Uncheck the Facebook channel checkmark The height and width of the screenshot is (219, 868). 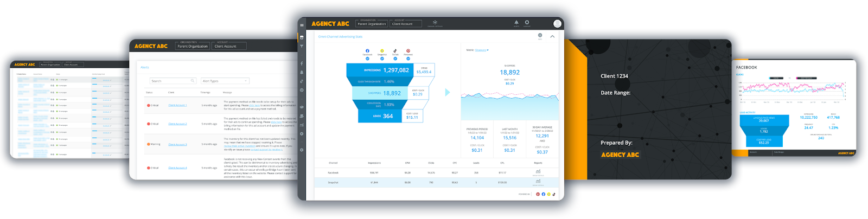point(367,59)
